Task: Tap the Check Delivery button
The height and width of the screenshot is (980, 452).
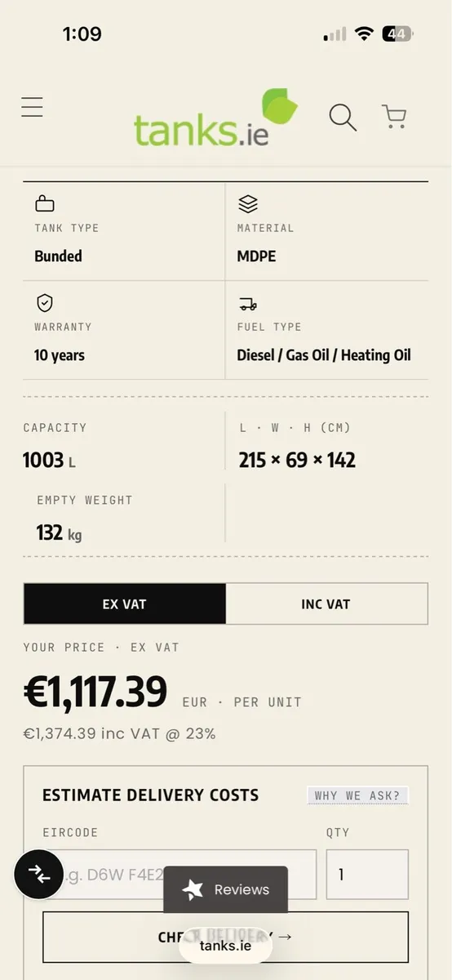Action: 225,937
